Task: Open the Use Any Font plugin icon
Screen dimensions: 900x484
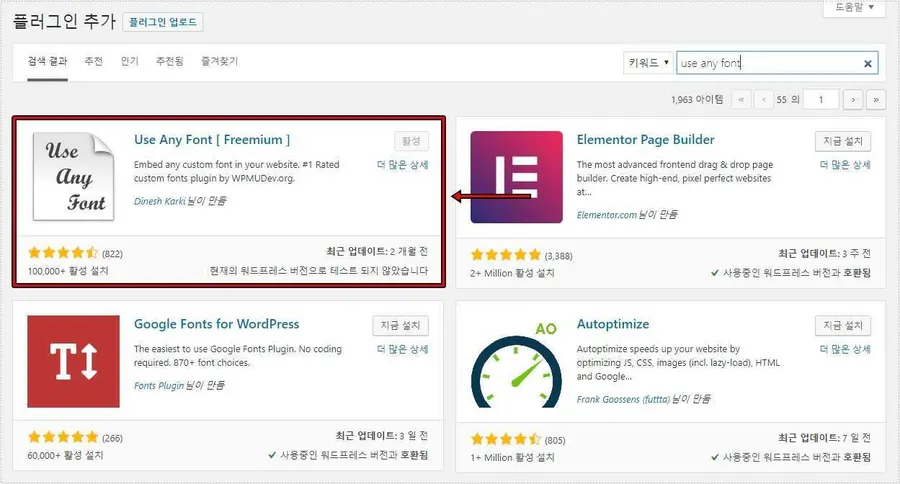Action: tap(73, 177)
